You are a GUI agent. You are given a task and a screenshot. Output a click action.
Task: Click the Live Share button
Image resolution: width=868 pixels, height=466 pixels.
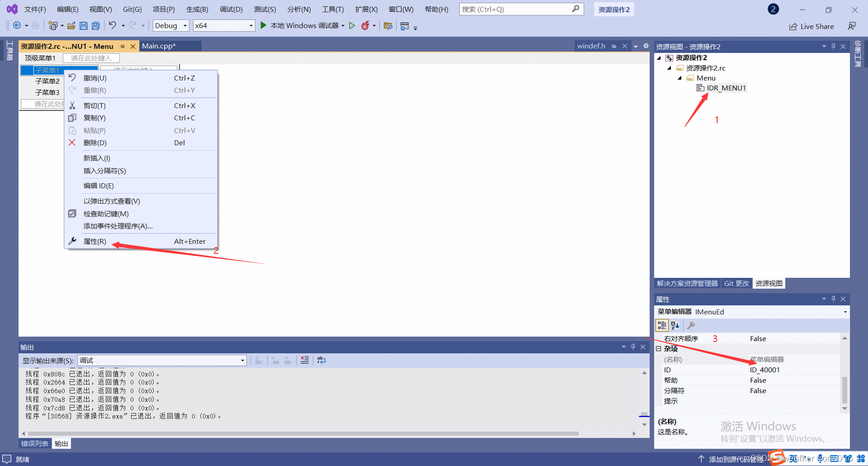coord(811,26)
